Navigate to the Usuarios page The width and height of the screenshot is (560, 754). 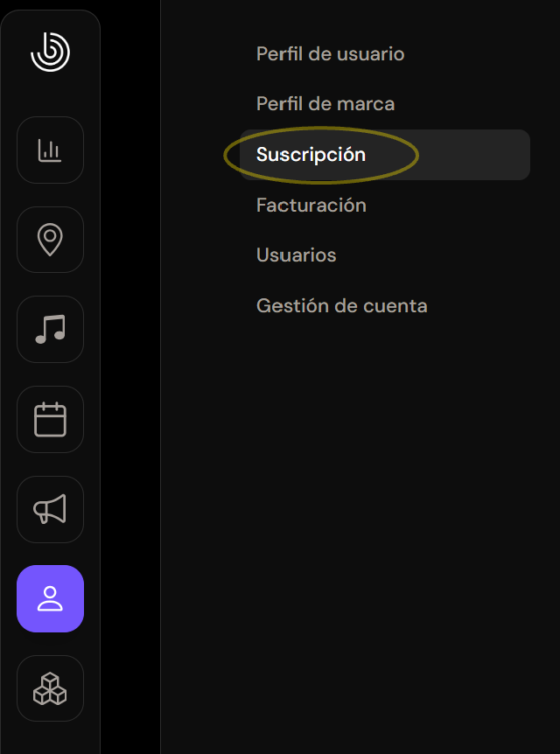(x=297, y=255)
